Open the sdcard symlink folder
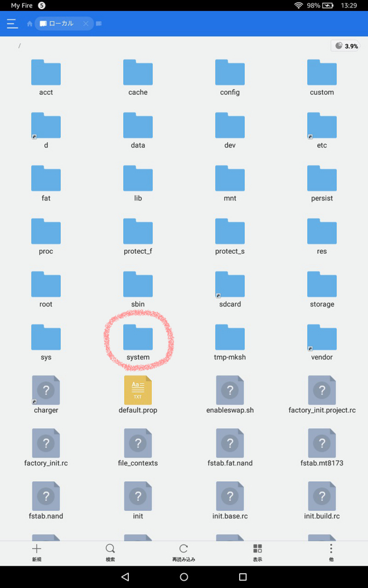 [230, 289]
